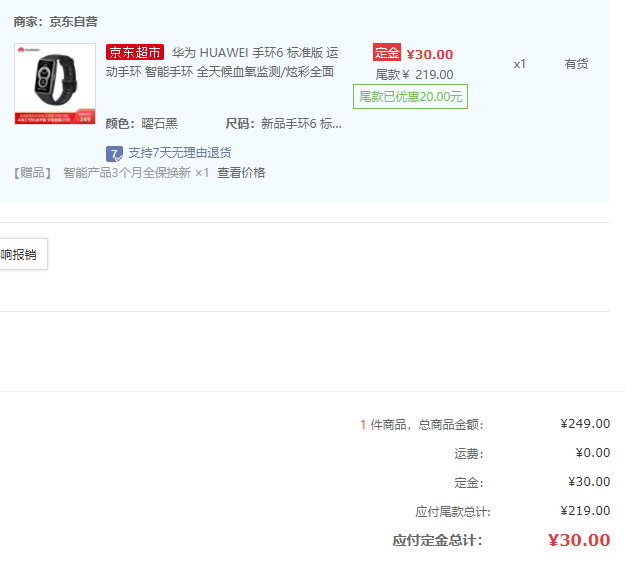Click the 1 件商品，总商品金额 label
The width and height of the screenshot is (625, 567).
tap(422, 425)
